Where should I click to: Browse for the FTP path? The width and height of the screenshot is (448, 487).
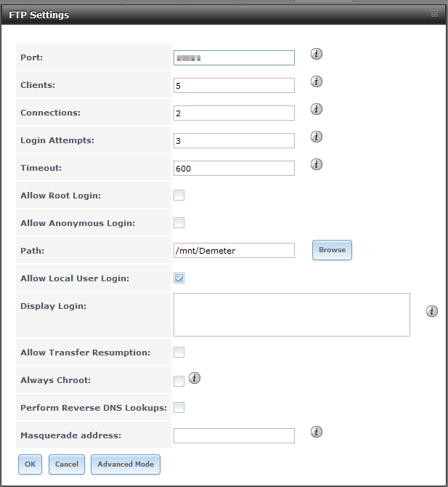[332, 250]
